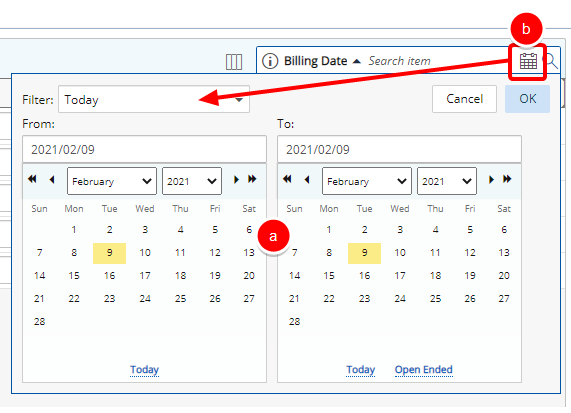Viewport: 571px width, 413px height.
Task: Click the info icon beside Billing Date
Action: point(270,61)
